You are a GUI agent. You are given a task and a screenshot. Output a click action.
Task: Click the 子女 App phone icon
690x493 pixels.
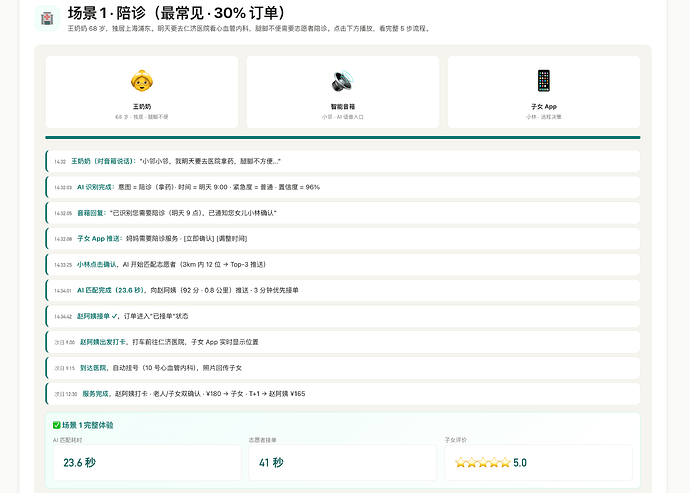pyautogui.click(x=543, y=81)
